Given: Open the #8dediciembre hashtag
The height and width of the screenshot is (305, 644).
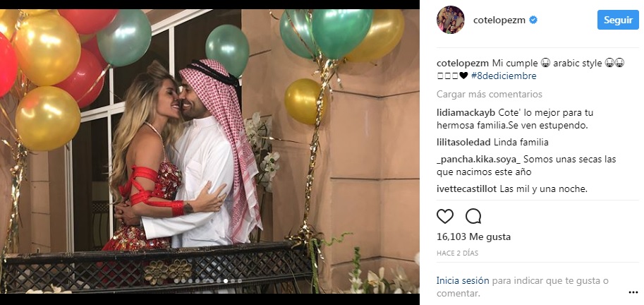Looking at the screenshot, I should (x=504, y=76).
